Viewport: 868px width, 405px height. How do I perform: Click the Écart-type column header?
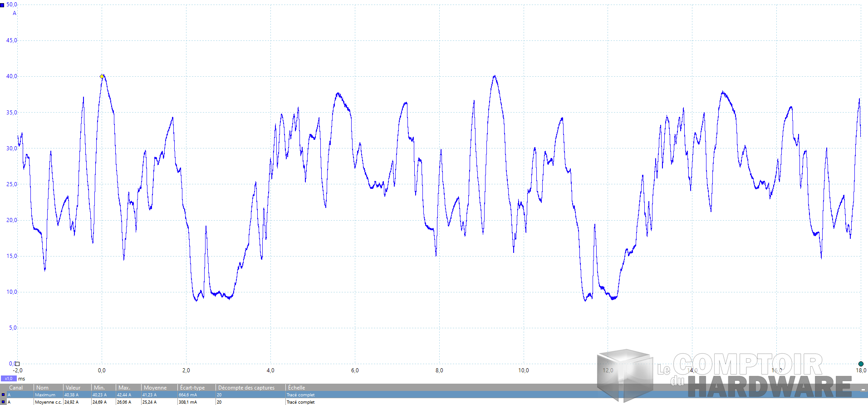point(192,388)
